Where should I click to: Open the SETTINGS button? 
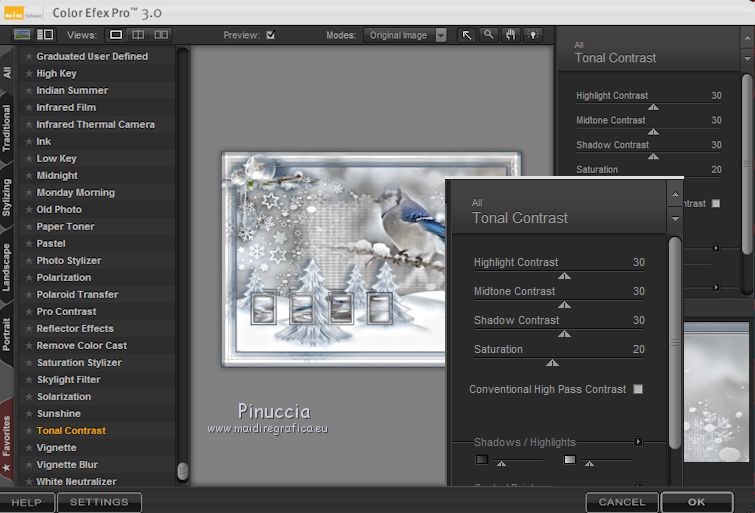[99, 502]
